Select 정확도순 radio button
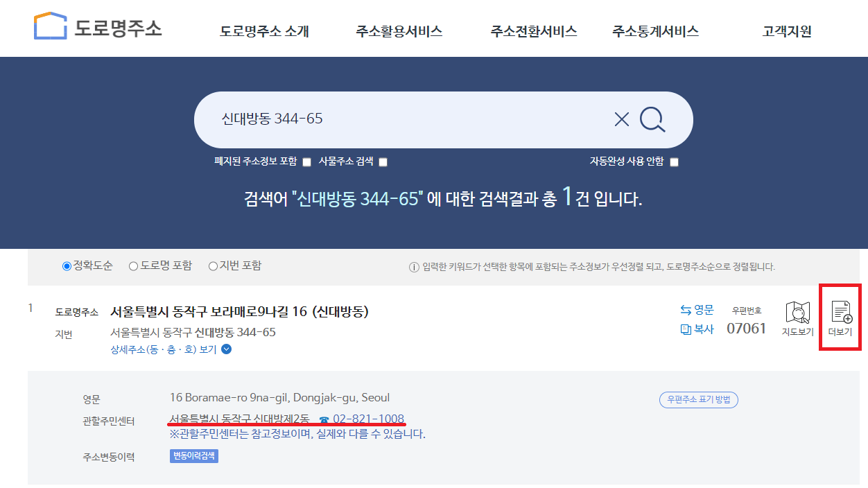Screen dimensions: 868x488 pos(67,266)
